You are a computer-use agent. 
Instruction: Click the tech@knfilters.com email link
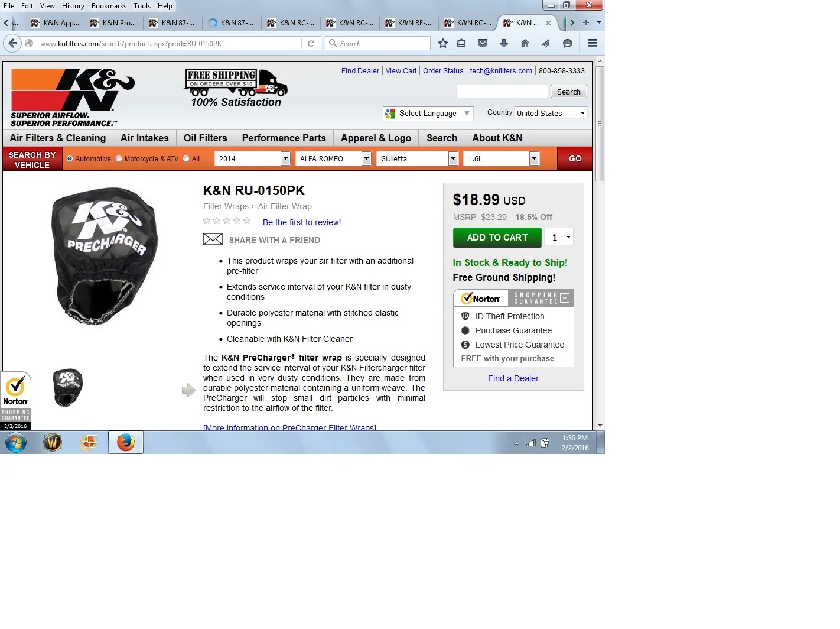pyautogui.click(x=501, y=70)
